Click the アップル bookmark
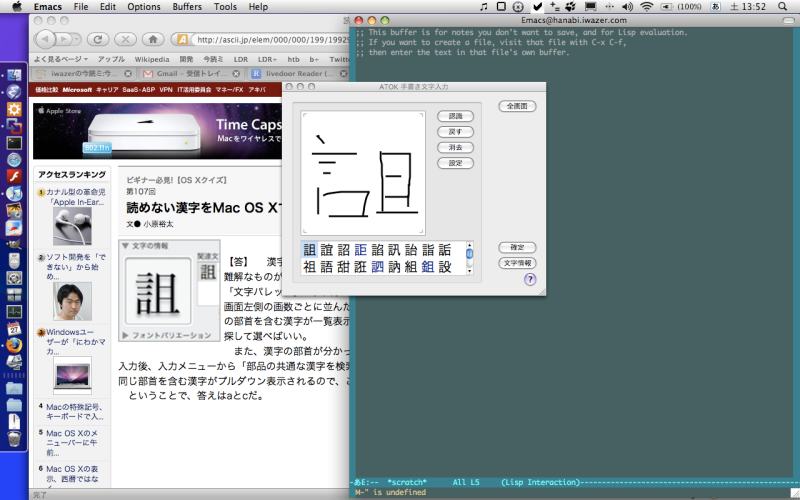Image resolution: width=800 pixels, height=500 pixels. pos(111,59)
